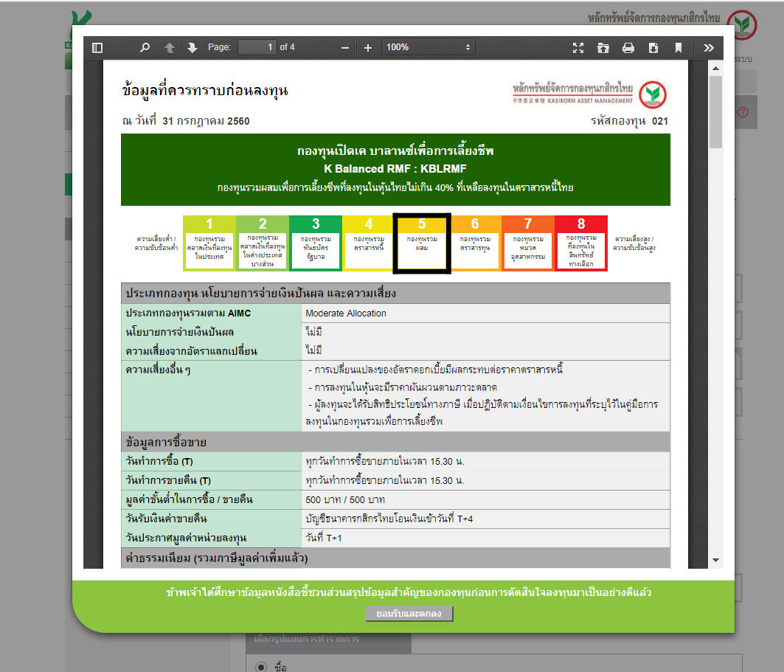Click the bookmark current view icon

678,47
